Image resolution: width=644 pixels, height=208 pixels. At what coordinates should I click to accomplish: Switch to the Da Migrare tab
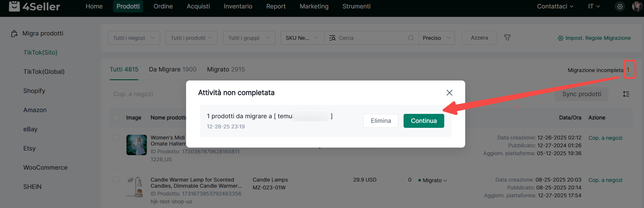tap(173, 69)
